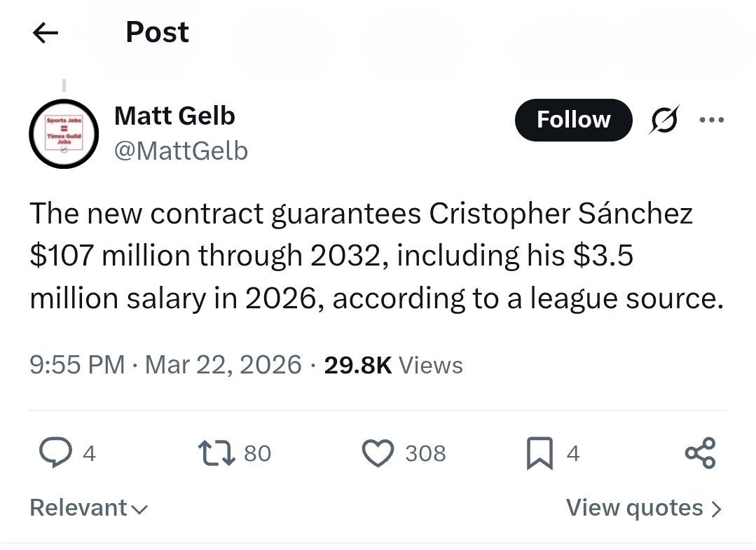Click the Matt Gelb display name
756x550 pixels.
point(174,116)
